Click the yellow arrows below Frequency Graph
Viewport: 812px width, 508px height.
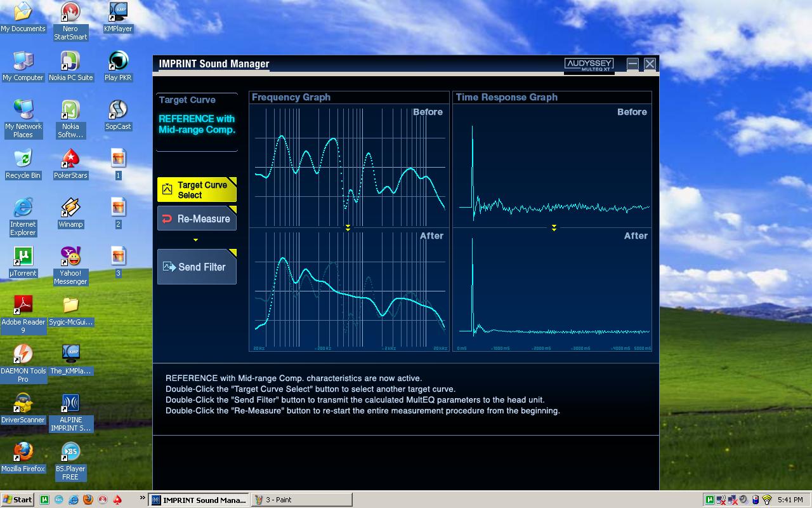coord(348,228)
